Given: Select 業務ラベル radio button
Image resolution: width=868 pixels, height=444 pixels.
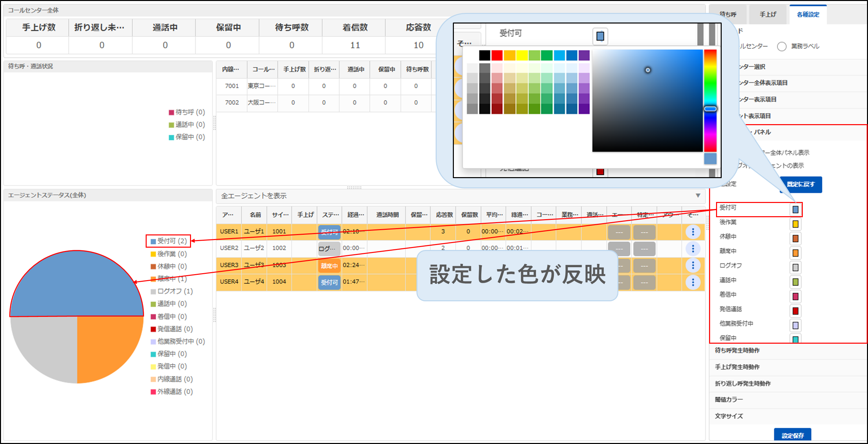Looking at the screenshot, I should tap(781, 46).
